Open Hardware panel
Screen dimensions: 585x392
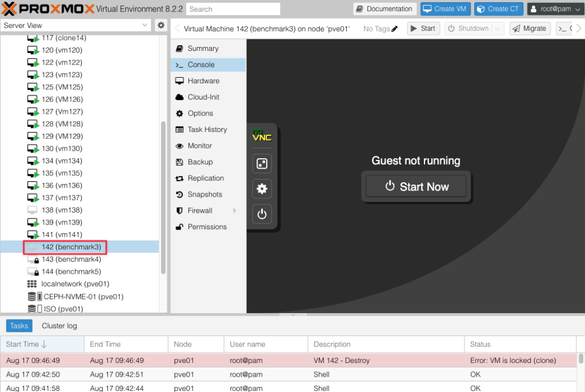pyautogui.click(x=208, y=81)
